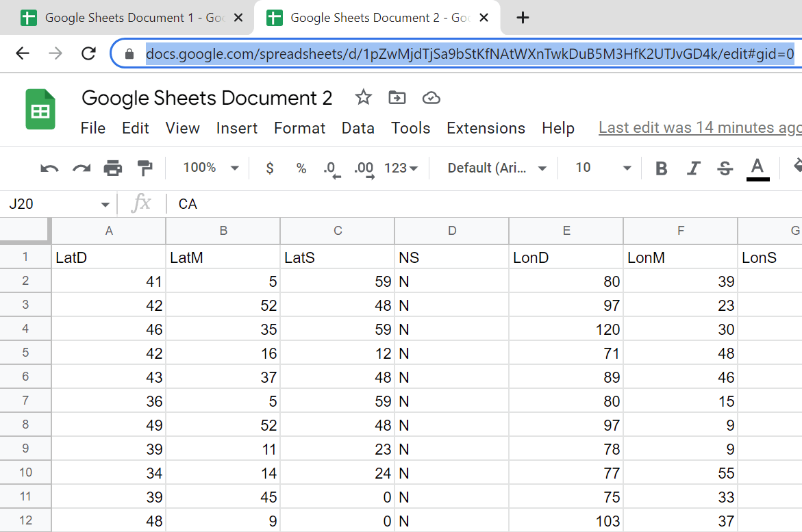Open the File menu
The width and height of the screenshot is (802, 532).
pyautogui.click(x=93, y=128)
